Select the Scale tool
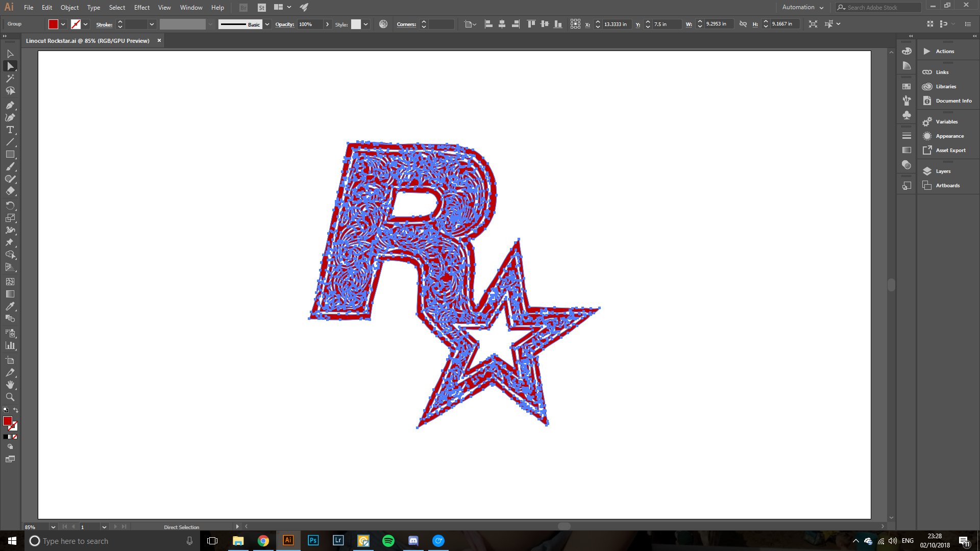 pyautogui.click(x=10, y=218)
